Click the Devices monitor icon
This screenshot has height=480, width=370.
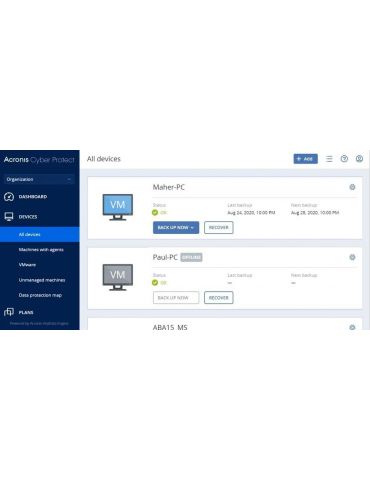click(9, 217)
